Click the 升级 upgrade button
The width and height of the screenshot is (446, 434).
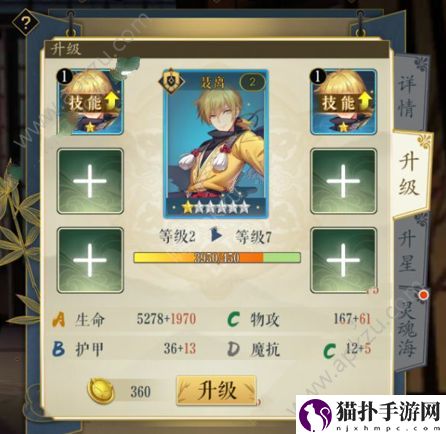click(x=216, y=390)
